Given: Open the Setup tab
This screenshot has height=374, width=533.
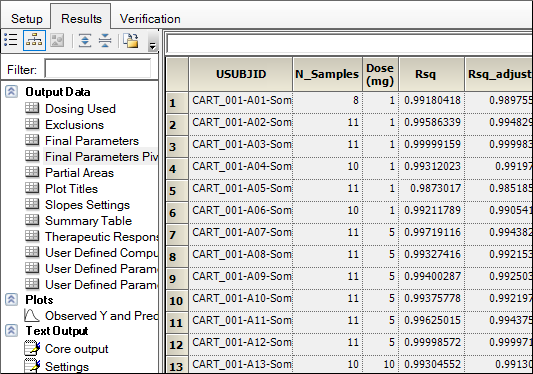Looking at the screenshot, I should [x=27, y=18].
